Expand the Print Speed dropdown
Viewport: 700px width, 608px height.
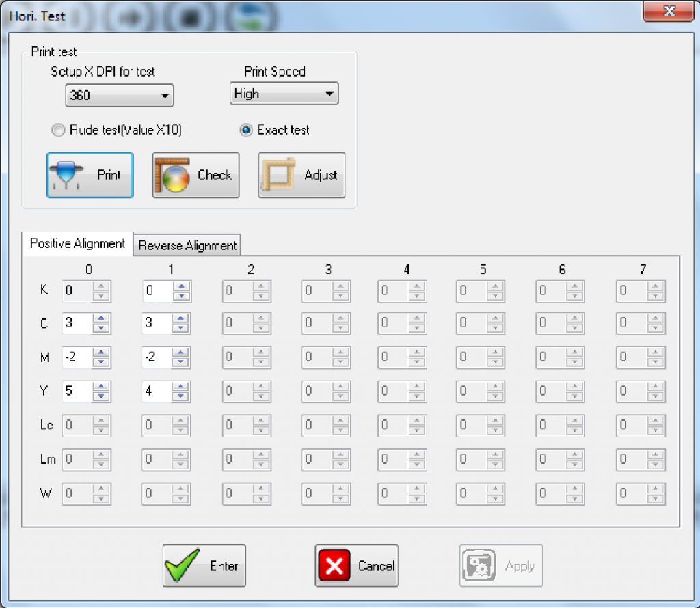tap(284, 94)
